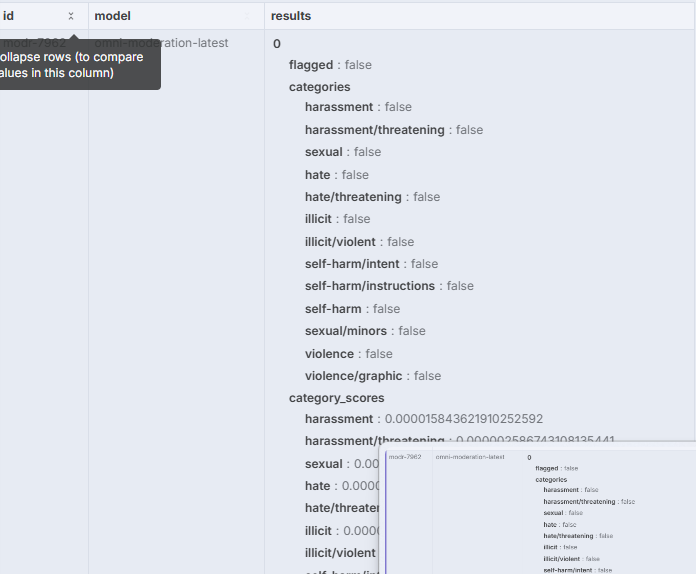Collapse the results item 0 node

277,43
